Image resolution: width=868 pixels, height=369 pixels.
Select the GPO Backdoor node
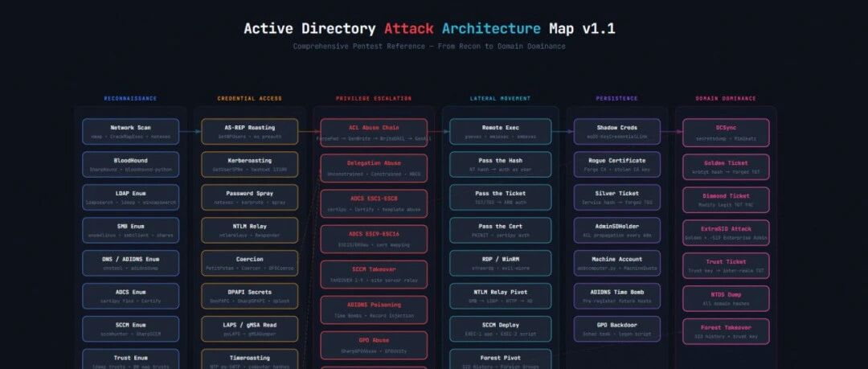click(x=617, y=329)
